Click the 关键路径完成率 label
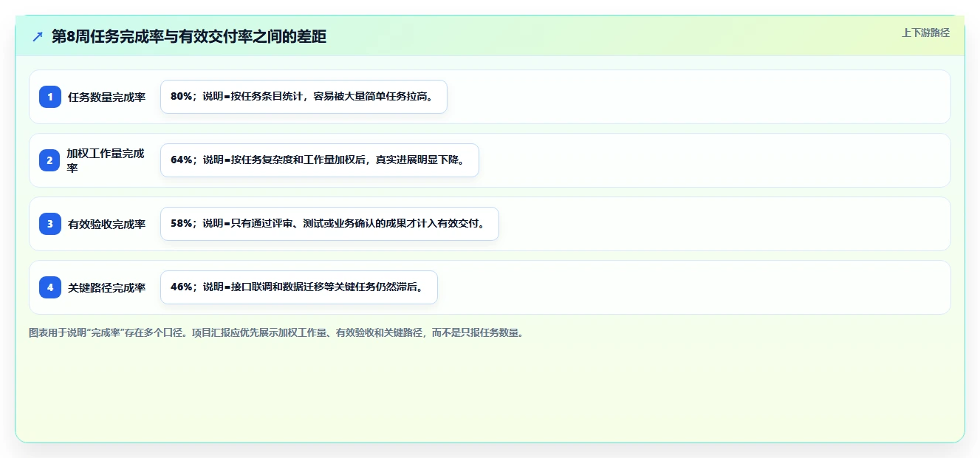This screenshot has height=458, width=980. pos(106,287)
